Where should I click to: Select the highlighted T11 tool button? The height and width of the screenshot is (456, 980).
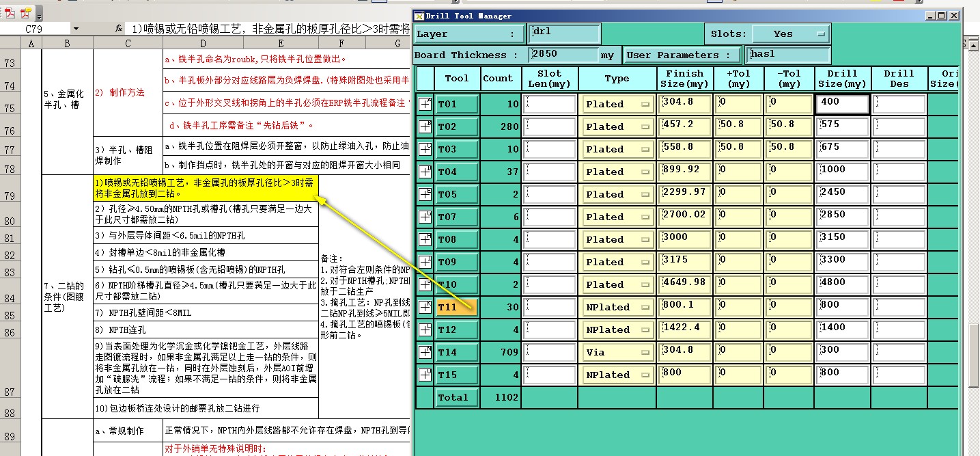pyautogui.click(x=456, y=308)
